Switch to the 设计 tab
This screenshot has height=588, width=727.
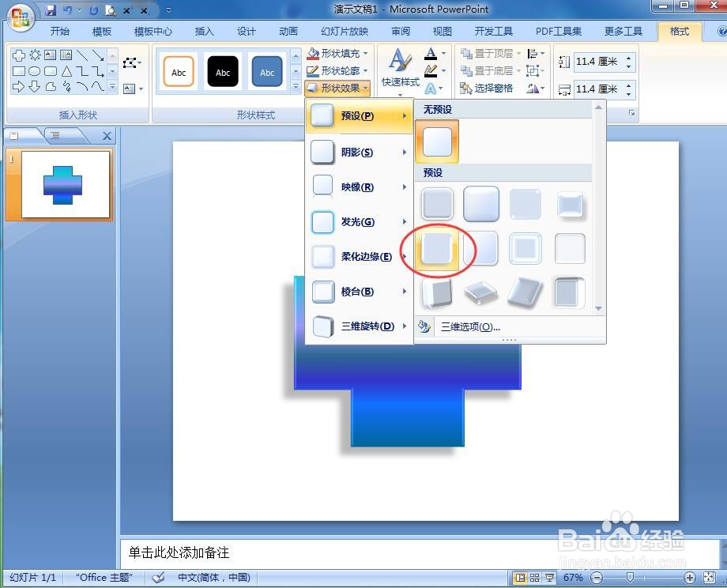pyautogui.click(x=247, y=32)
